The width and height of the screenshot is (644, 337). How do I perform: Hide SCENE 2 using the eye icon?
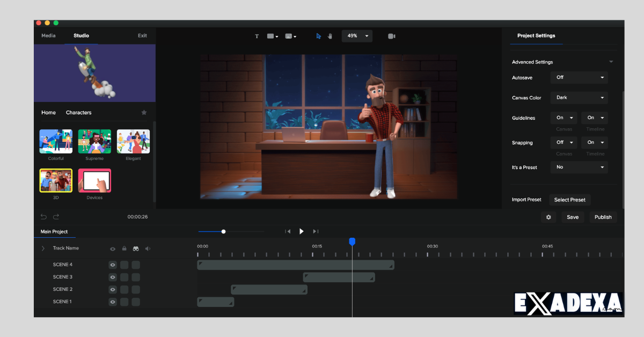[112, 289]
